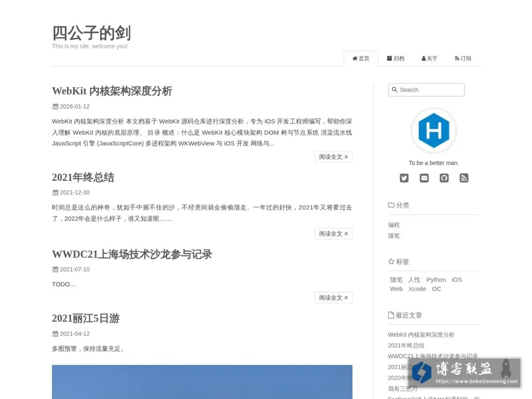Click the 标签 section heading
532x399 pixels.
coord(399,262)
